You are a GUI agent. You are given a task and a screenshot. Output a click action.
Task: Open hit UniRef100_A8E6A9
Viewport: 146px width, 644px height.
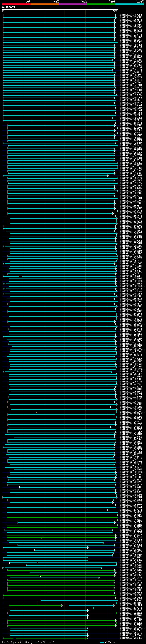click(131, 301)
